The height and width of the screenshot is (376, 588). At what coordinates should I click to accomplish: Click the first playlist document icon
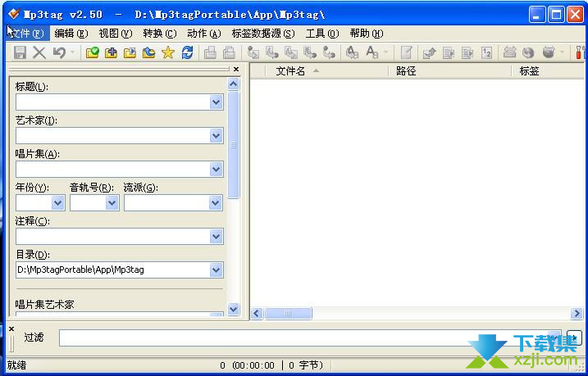click(x=449, y=52)
